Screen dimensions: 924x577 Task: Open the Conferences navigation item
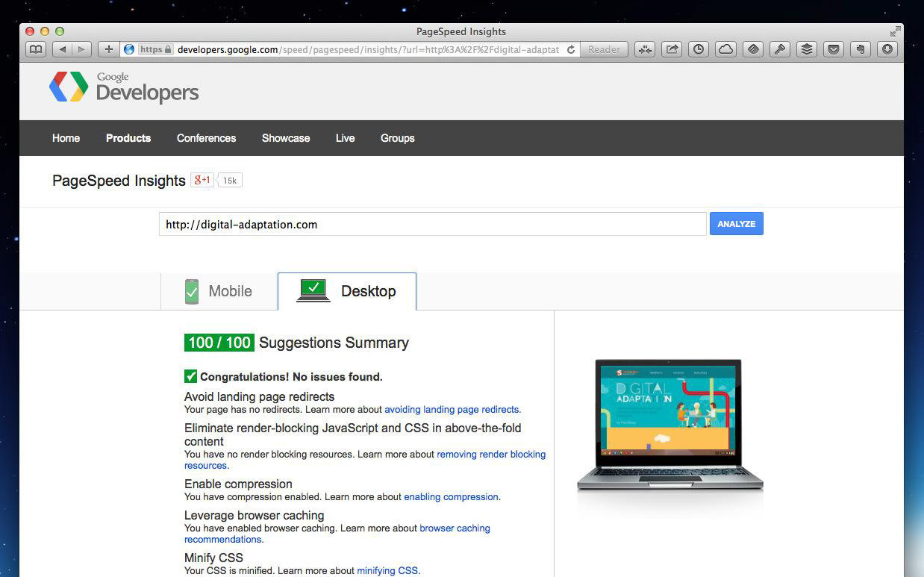pyautogui.click(x=206, y=138)
